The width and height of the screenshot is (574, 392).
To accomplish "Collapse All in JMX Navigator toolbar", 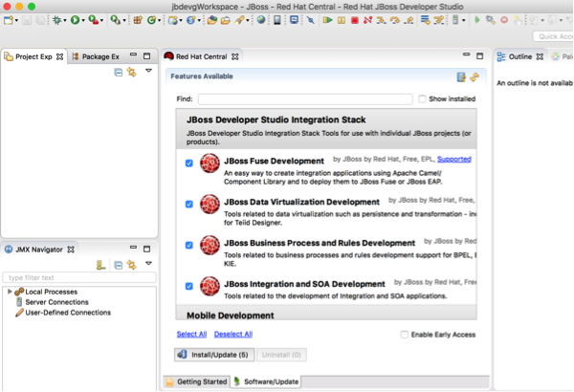I will 119,265.
